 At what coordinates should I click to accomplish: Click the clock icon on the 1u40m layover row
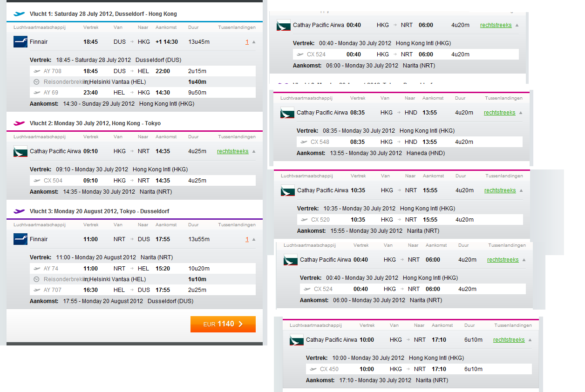click(x=37, y=82)
